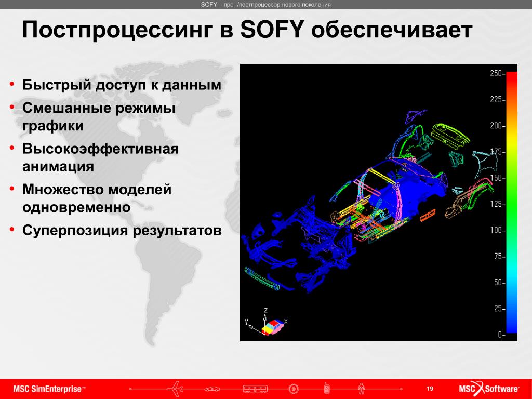Click the header text "SOFY – пре- /постпроцессор нового поколения"

(265, 4)
